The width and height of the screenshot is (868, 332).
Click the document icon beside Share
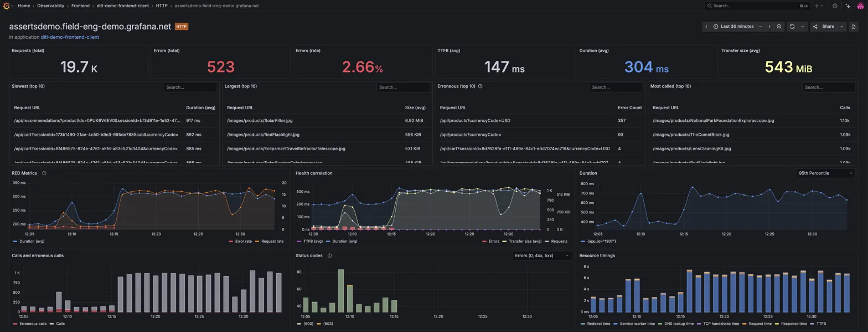point(853,27)
